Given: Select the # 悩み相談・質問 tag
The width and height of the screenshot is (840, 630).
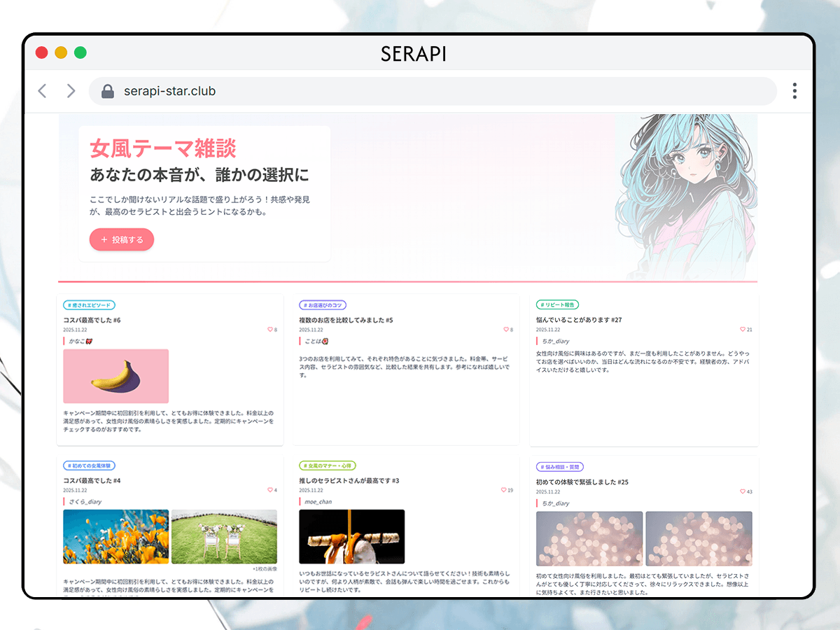Looking at the screenshot, I should click(x=560, y=467).
